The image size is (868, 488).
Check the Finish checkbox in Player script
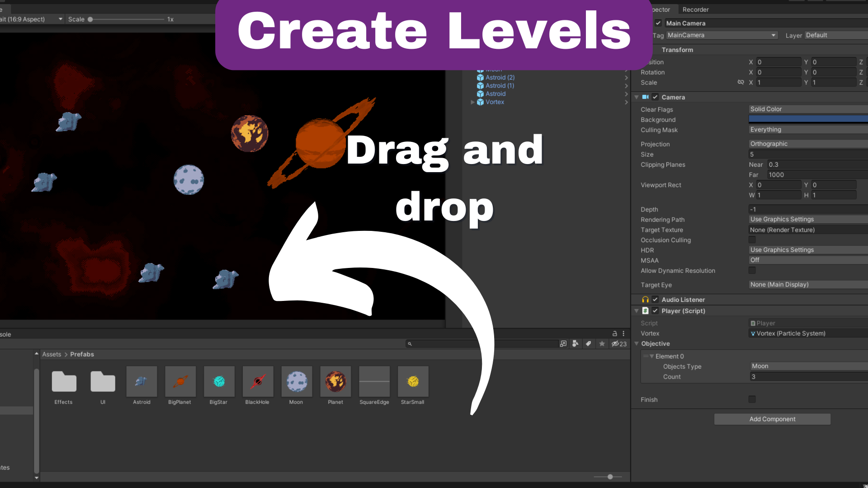(x=752, y=399)
